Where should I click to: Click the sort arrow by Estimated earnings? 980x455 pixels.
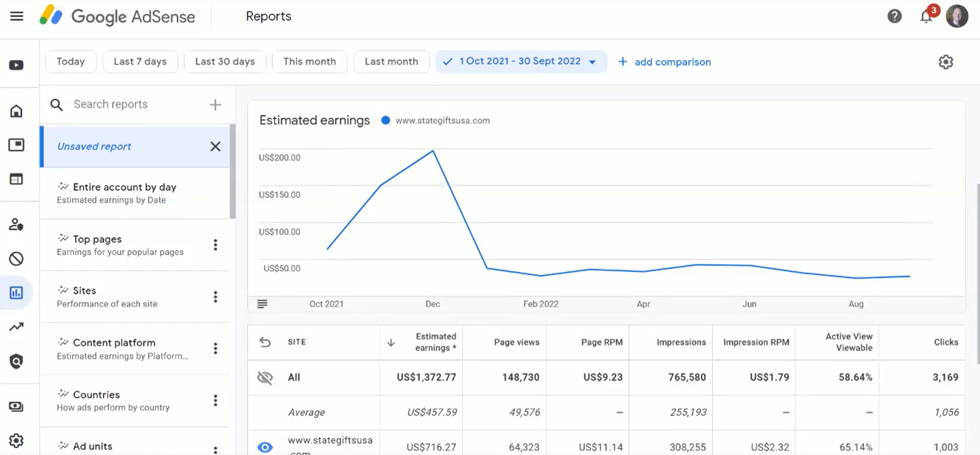coord(391,342)
